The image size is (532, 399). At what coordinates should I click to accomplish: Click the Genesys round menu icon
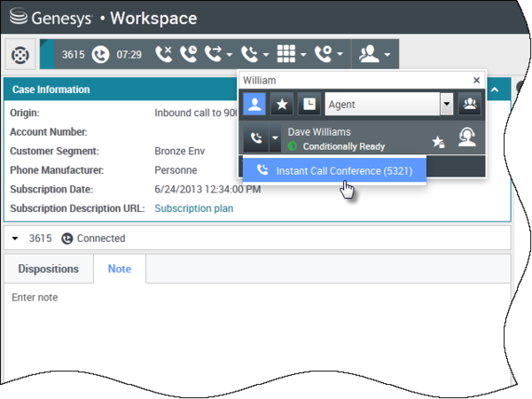pyautogui.click(x=20, y=55)
